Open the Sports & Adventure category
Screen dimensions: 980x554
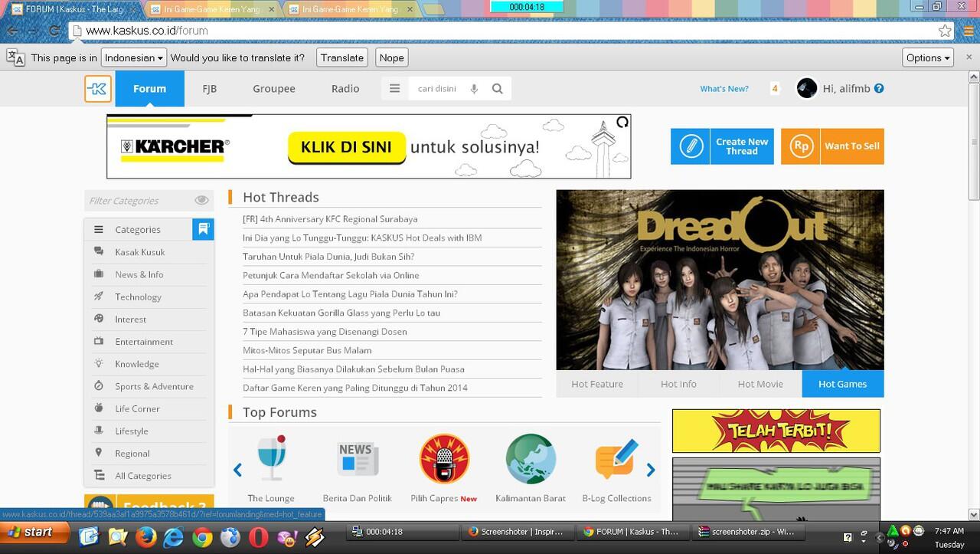click(x=154, y=386)
